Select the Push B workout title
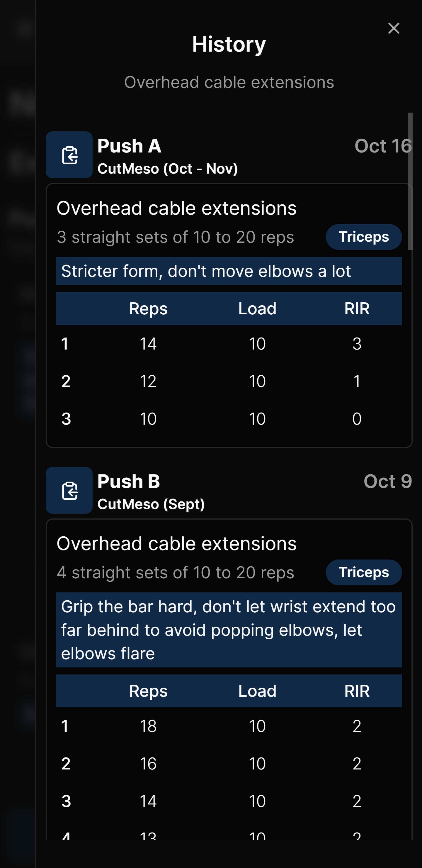This screenshot has height=868, width=422. point(129,481)
